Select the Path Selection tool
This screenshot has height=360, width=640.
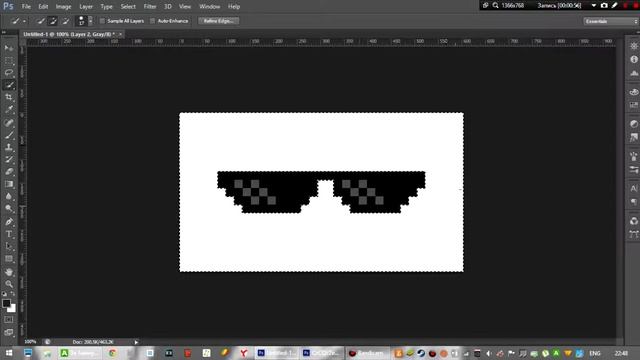coord(9,246)
